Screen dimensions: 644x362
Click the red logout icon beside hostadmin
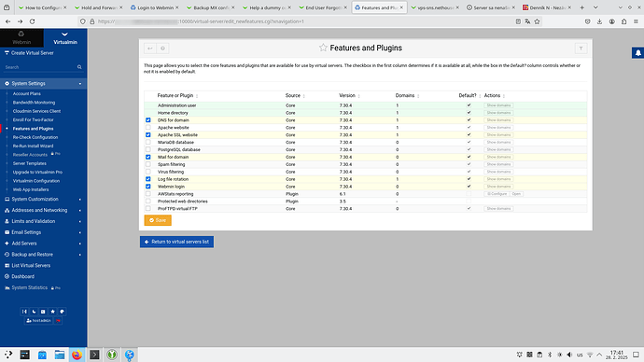58,321
